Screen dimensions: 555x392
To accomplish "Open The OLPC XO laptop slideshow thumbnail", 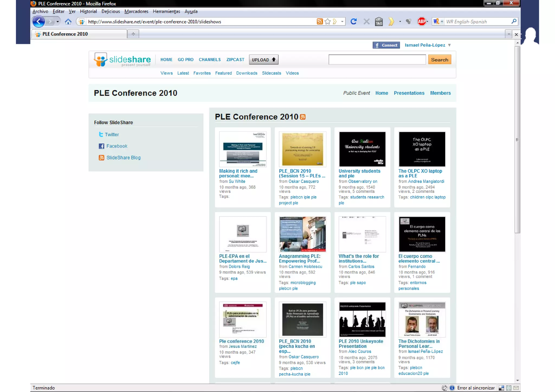I will 422,149.
